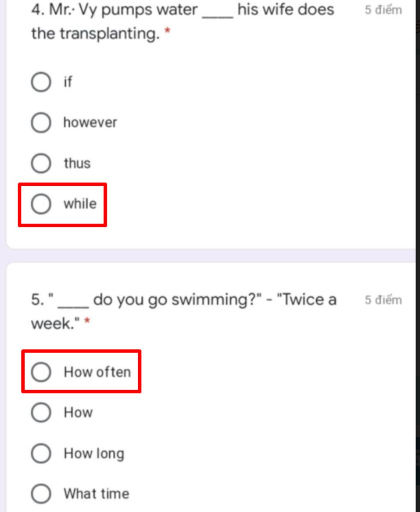Click the 'thus' answer label text
Image resolution: width=420 pixels, height=512 pixels.
click(77, 163)
